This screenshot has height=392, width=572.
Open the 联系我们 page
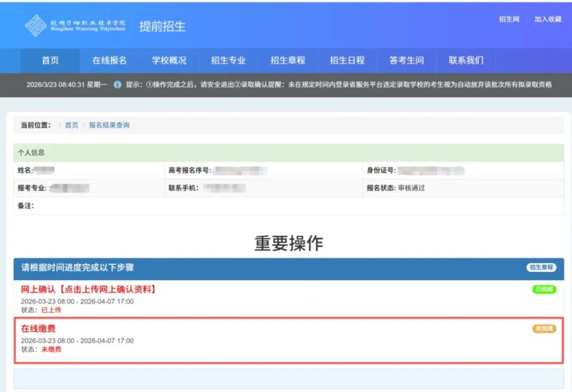coord(464,60)
